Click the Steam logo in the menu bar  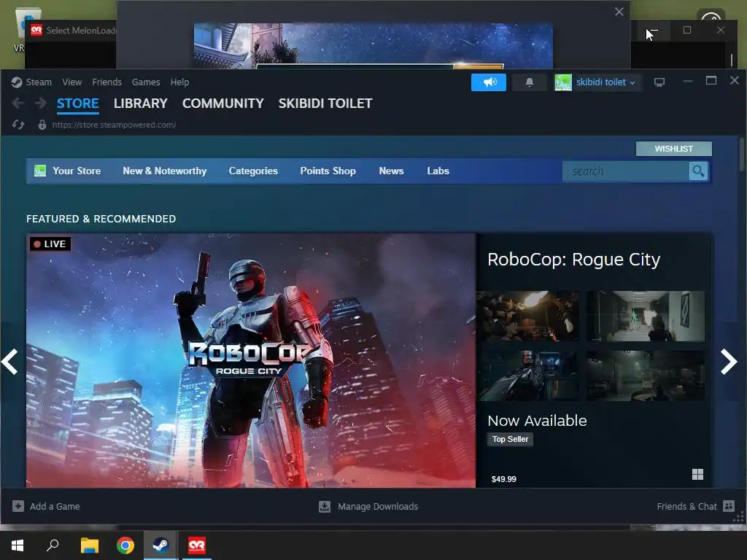pos(17,82)
